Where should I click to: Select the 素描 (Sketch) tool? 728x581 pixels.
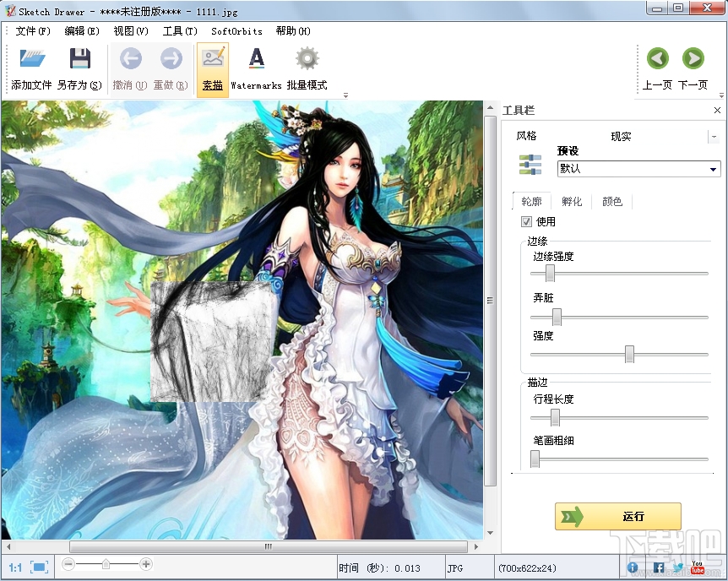pos(213,69)
